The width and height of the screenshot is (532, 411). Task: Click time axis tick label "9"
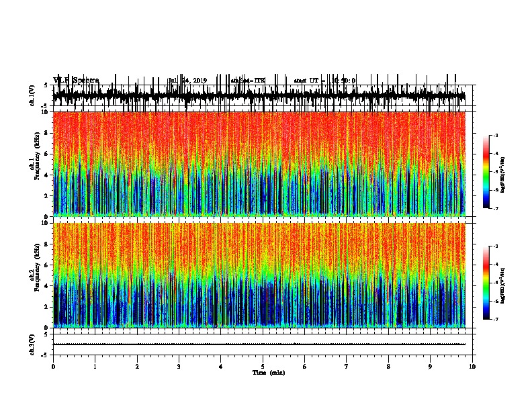430,367
